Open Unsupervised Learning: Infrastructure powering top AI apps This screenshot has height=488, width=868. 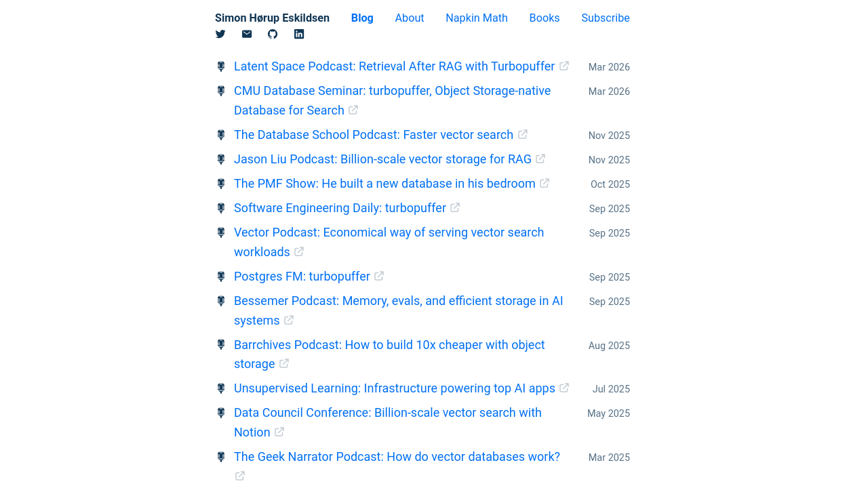click(395, 388)
